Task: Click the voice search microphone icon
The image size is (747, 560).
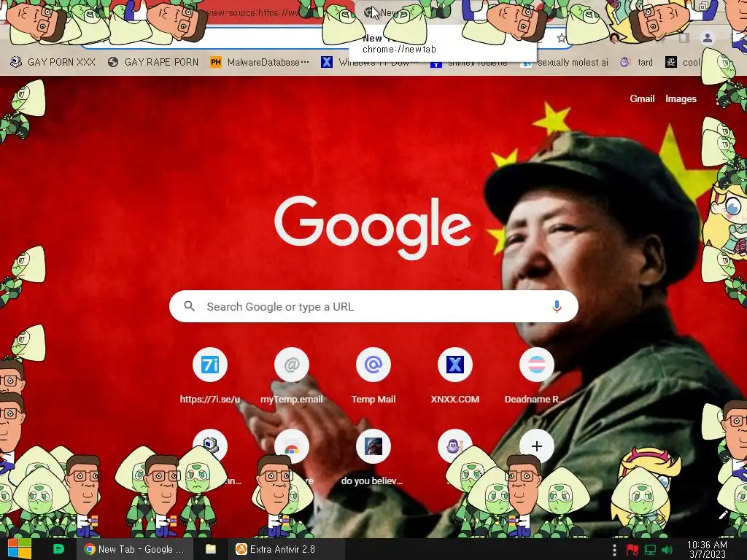Action: pos(557,307)
